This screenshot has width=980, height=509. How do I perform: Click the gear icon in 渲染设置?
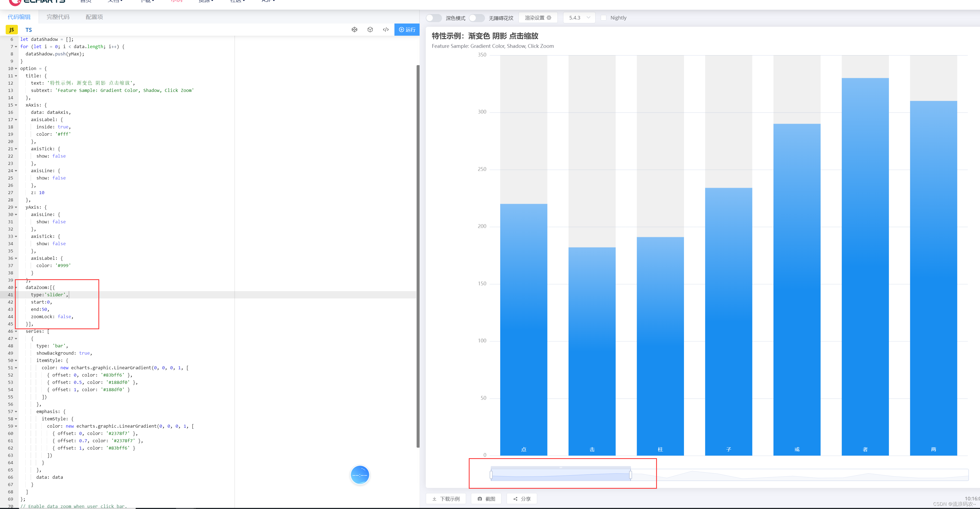click(x=549, y=18)
